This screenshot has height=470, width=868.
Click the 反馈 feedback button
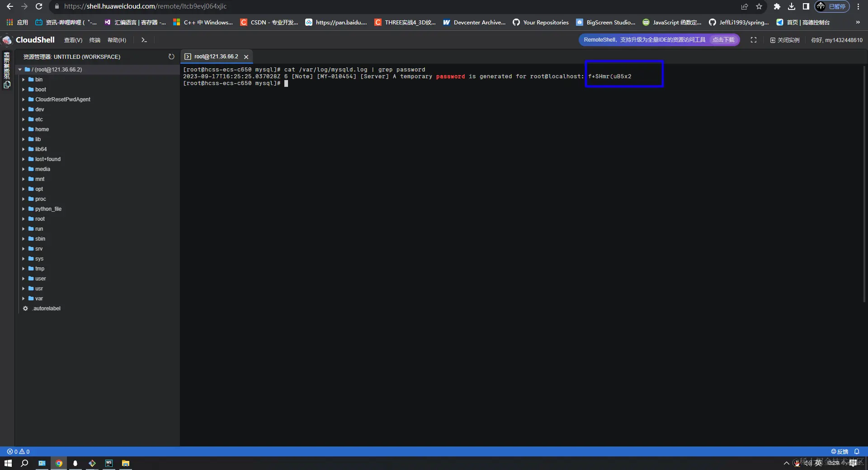point(840,451)
